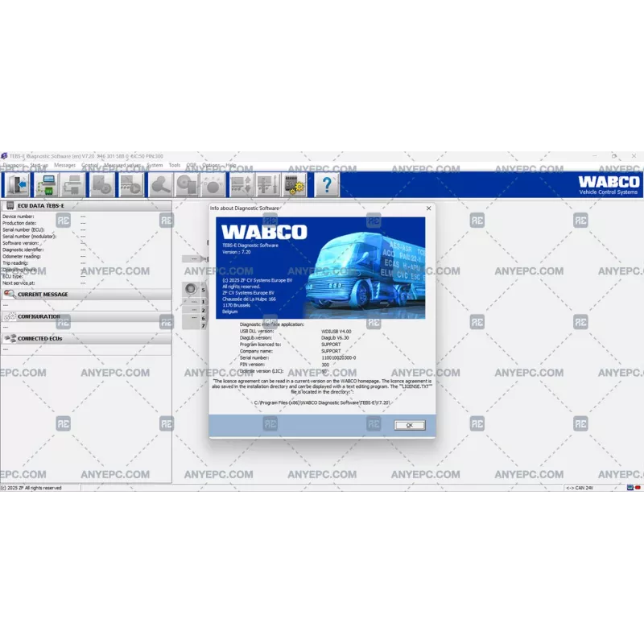Image resolution: width=644 pixels, height=644 pixels.
Task: Click the calibration toolbar icon with arrows
Action: click(242, 184)
